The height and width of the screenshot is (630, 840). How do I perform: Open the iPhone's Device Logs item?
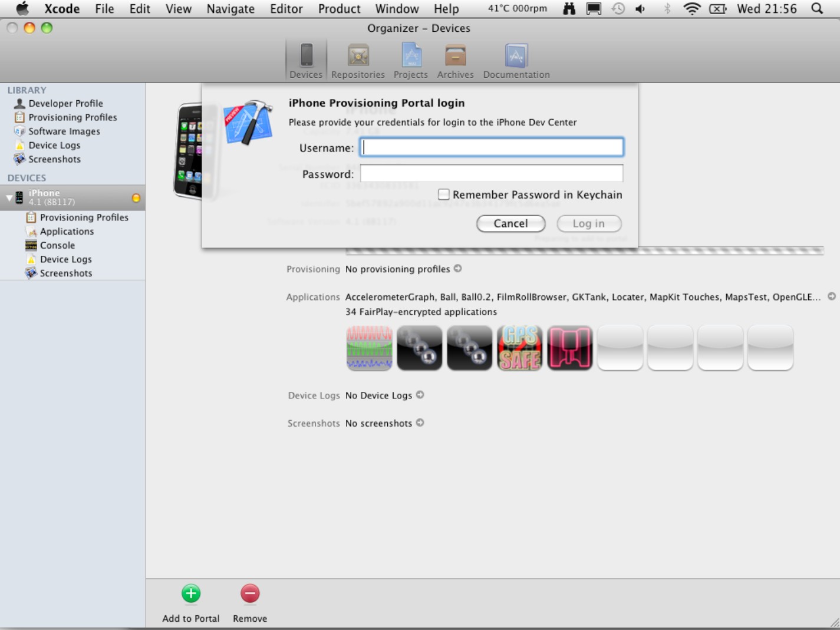click(x=65, y=259)
